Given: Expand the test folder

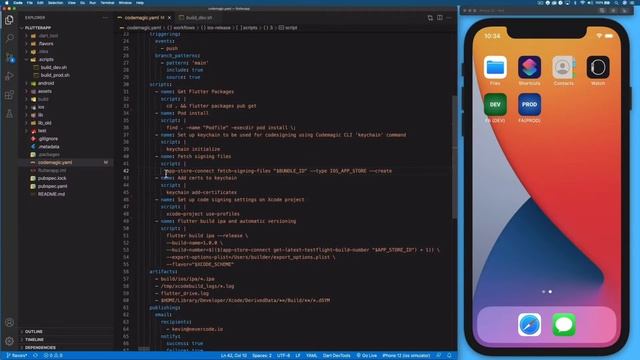Looking at the screenshot, I should tap(42, 131).
